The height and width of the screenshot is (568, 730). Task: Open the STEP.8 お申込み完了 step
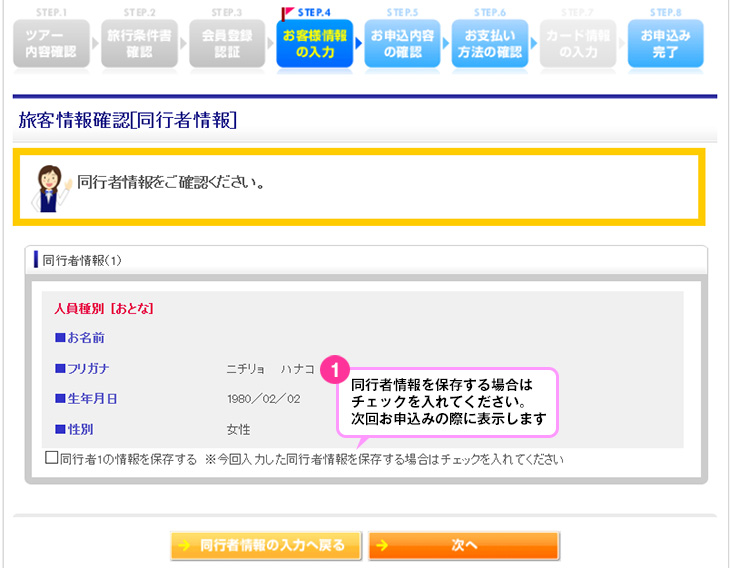tap(665, 44)
